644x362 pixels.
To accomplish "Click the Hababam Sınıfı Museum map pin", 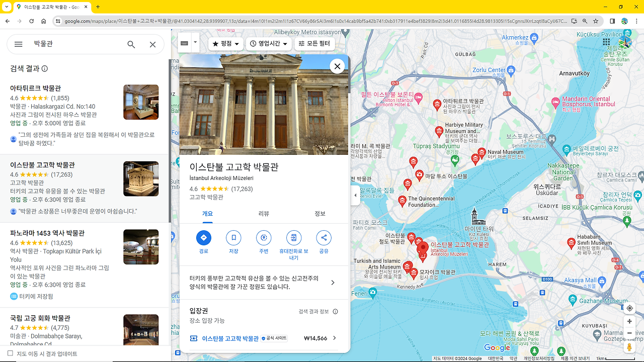I will coord(571,243).
